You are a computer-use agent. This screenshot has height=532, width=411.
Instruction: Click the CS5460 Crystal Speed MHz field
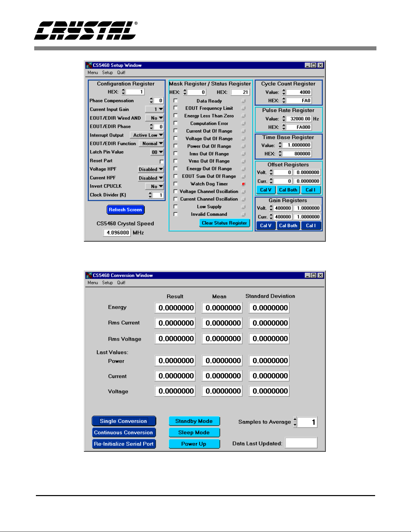117,233
